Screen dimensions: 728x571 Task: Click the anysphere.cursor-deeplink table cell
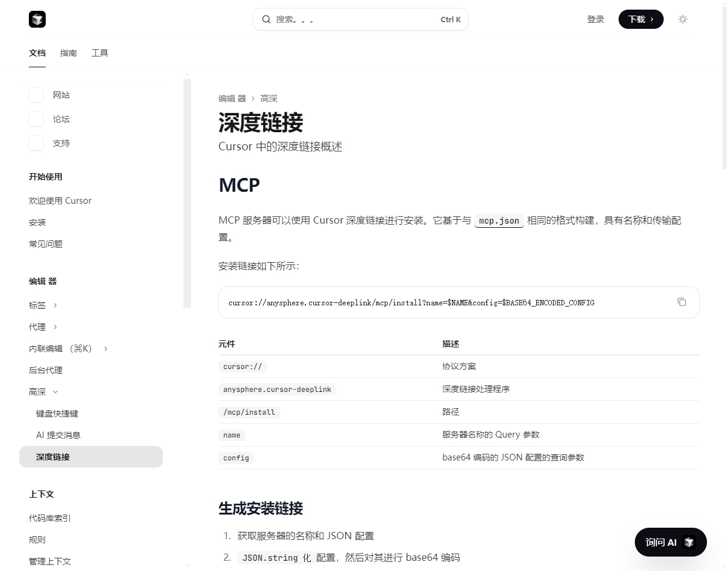coord(277,389)
